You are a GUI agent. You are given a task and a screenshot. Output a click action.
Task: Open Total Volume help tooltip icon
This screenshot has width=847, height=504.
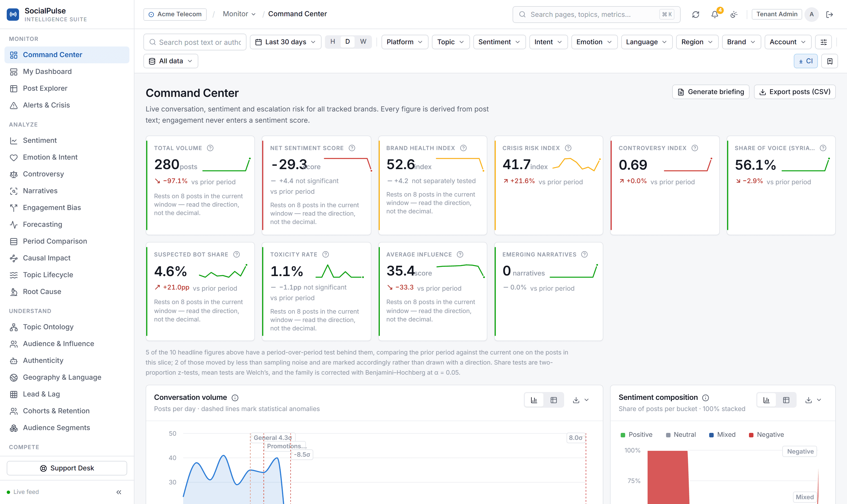(210, 148)
